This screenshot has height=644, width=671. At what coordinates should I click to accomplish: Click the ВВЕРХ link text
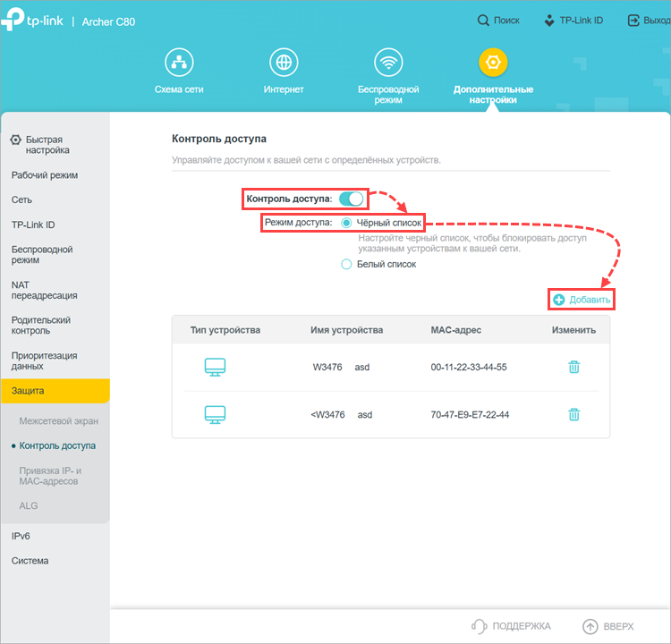[x=618, y=626]
